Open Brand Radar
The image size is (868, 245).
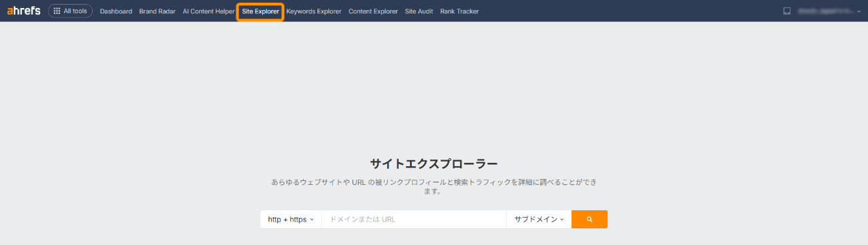tap(158, 11)
